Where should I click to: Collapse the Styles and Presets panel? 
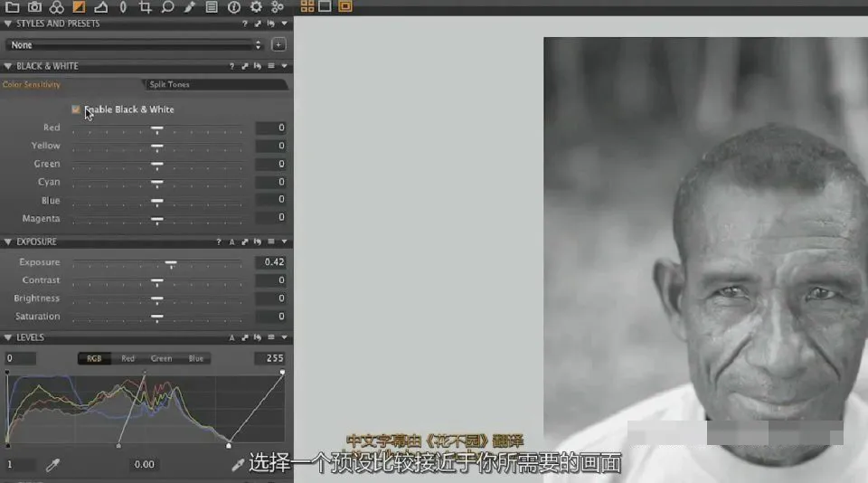[8, 24]
